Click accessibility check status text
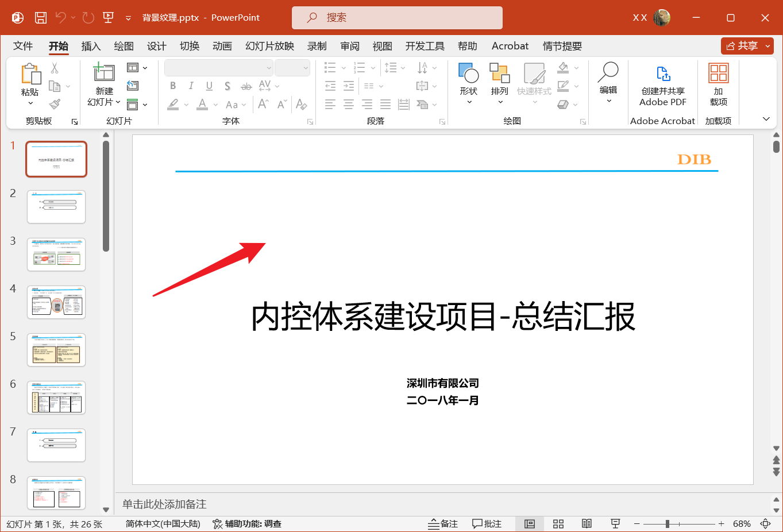Image resolution: width=783 pixels, height=532 pixels. coord(247,524)
